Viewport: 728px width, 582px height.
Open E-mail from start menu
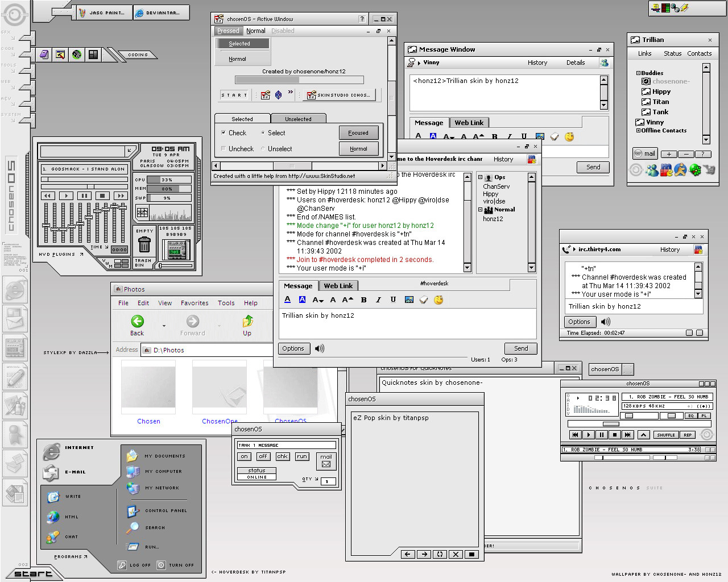click(x=65, y=472)
